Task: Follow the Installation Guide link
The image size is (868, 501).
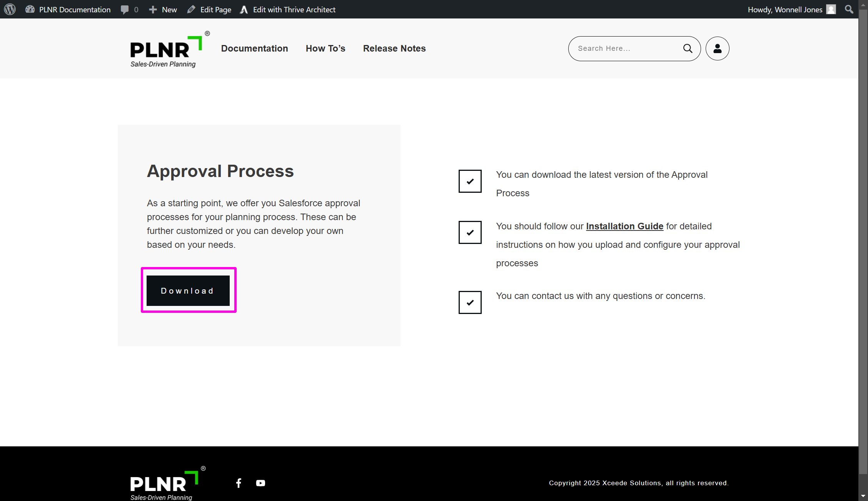Action: pyautogui.click(x=624, y=226)
